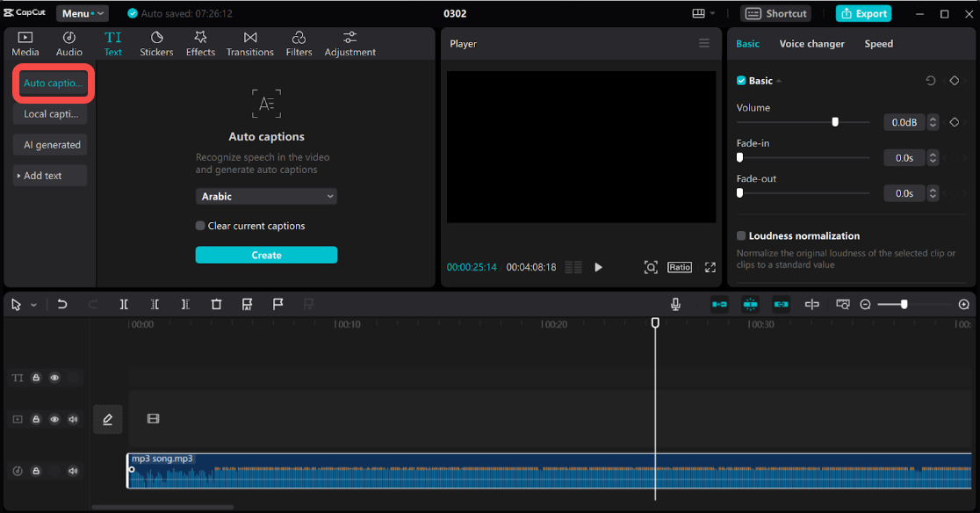980x513 pixels.
Task: Zoom out the timeline with minus icon
Action: pyautogui.click(x=865, y=304)
